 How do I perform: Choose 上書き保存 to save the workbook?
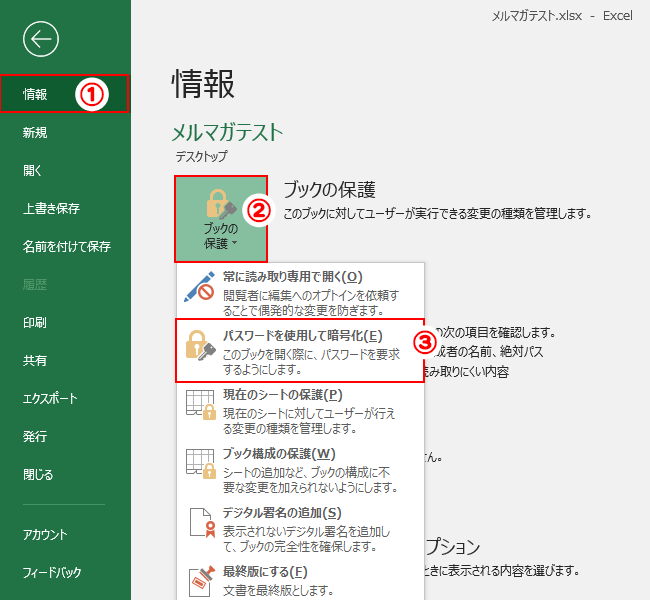(51, 208)
